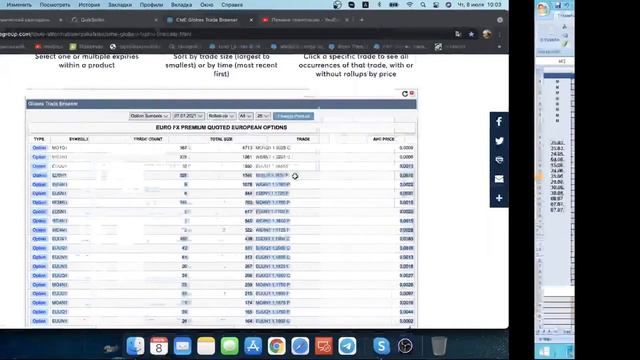Open Finder from the dock
640x360 pixels.
click(135, 346)
